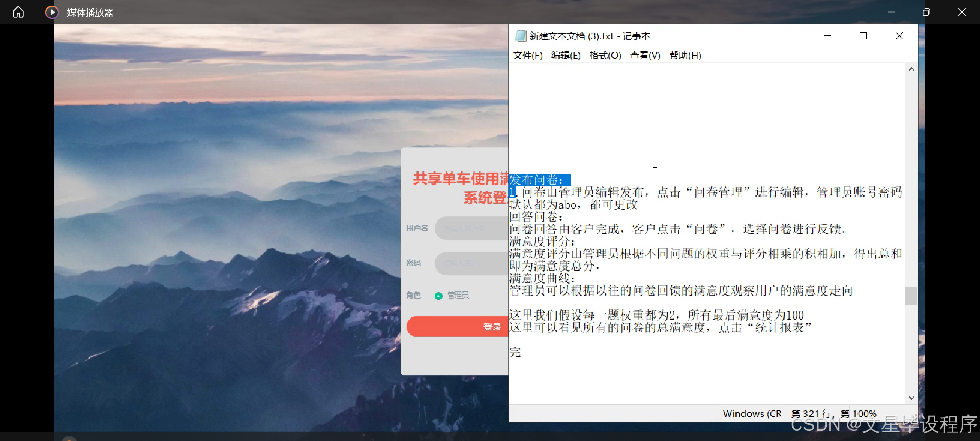Close the media player window
The height and width of the screenshot is (441, 980).
(x=962, y=12)
